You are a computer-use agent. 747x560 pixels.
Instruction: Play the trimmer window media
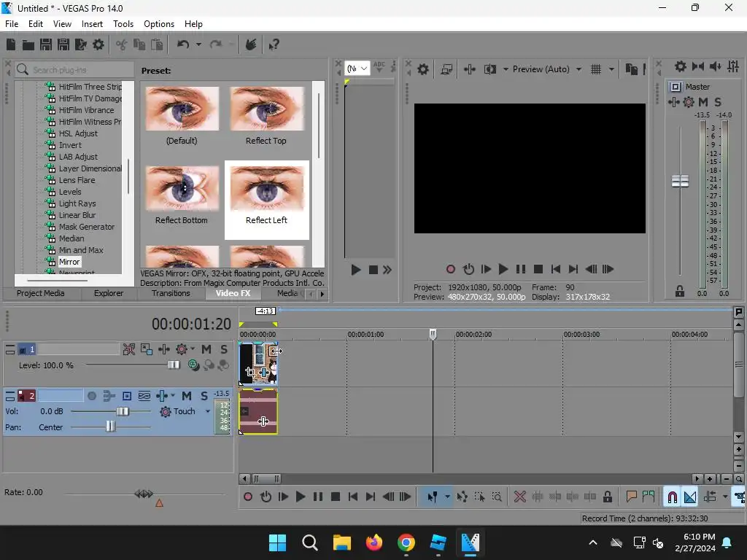355,270
